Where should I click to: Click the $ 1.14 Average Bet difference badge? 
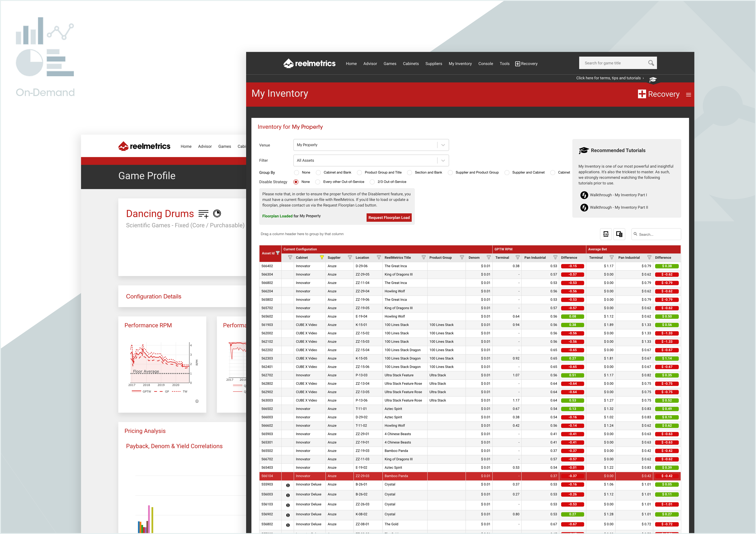[x=666, y=358]
